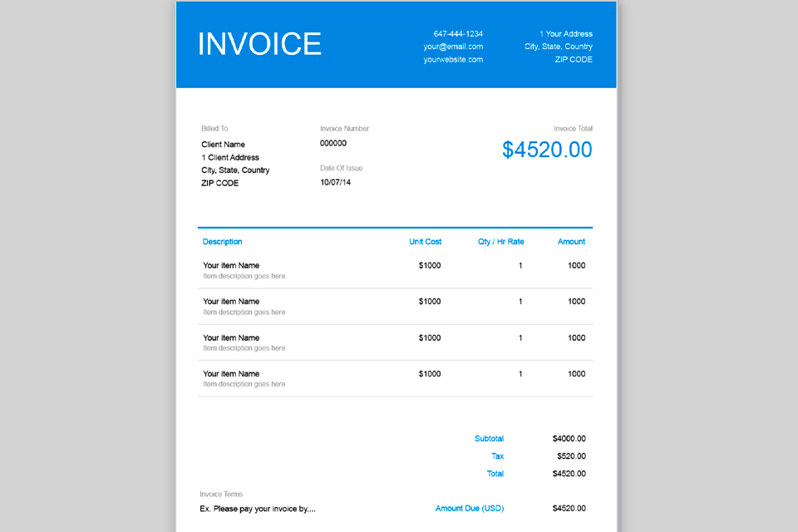The width and height of the screenshot is (798, 532).
Task: Click the Subtotal label
Action: click(x=489, y=438)
